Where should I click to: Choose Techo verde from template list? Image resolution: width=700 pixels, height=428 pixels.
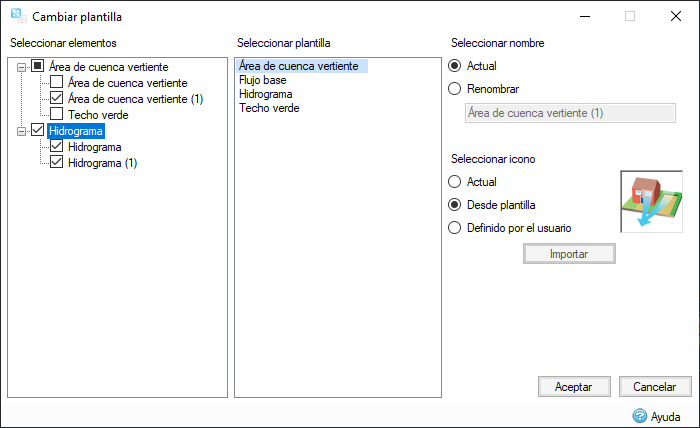pos(269,108)
